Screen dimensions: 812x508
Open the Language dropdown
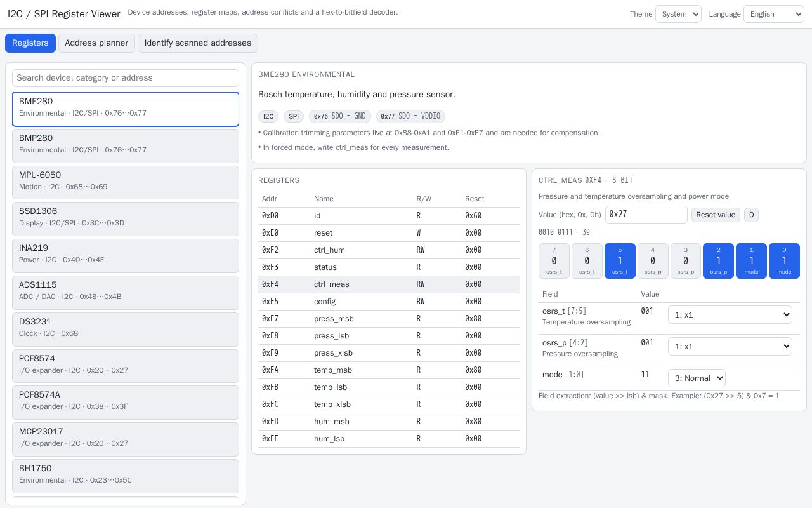pyautogui.click(x=774, y=14)
